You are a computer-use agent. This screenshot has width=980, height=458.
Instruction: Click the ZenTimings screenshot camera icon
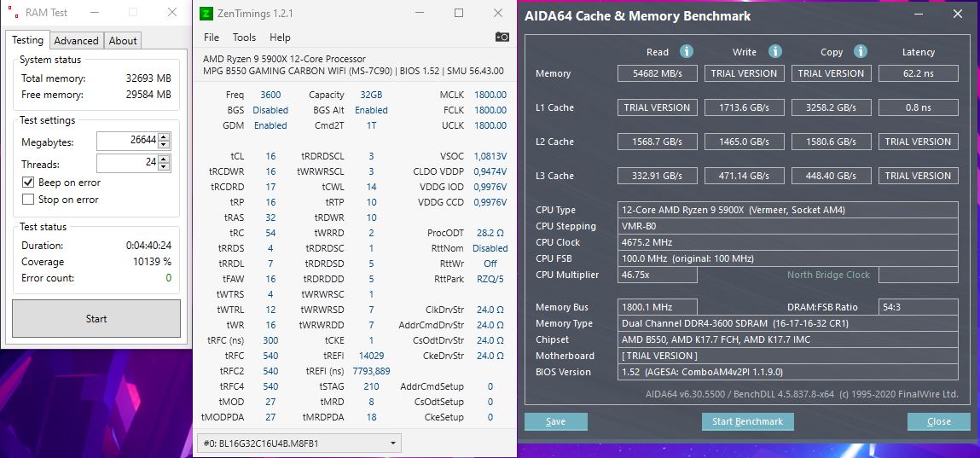click(502, 38)
